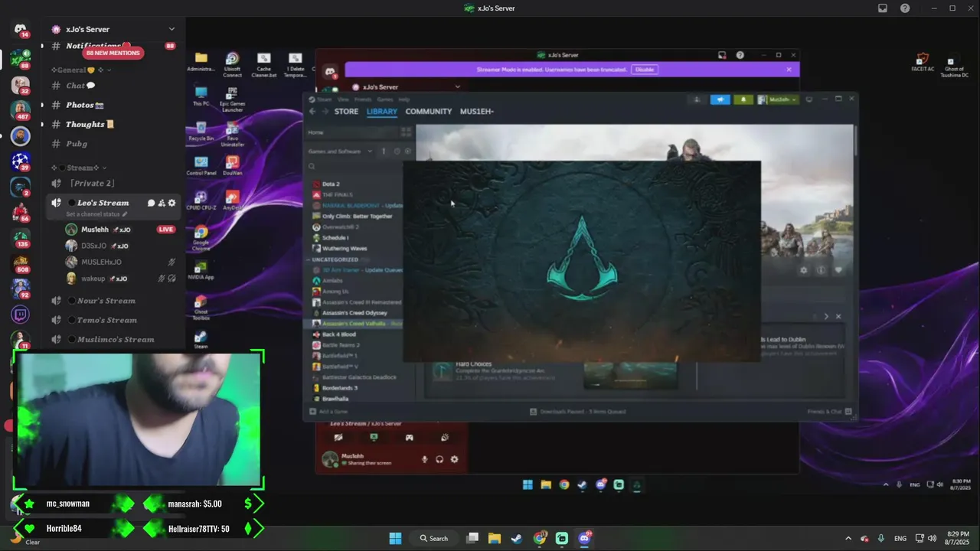
Task: Click FACEIT AC desktop shortcut
Action: pyautogui.click(x=923, y=62)
